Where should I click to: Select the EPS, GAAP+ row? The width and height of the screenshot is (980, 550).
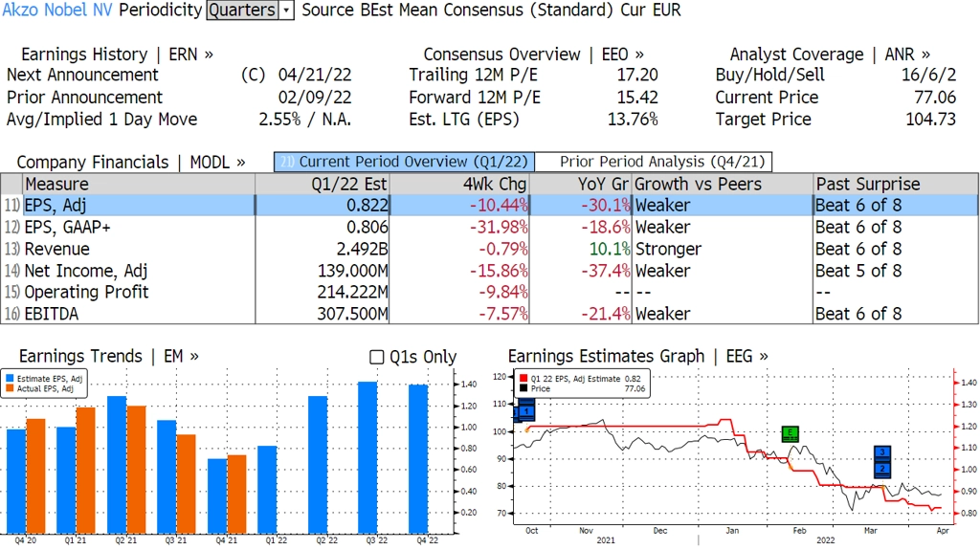point(489,227)
